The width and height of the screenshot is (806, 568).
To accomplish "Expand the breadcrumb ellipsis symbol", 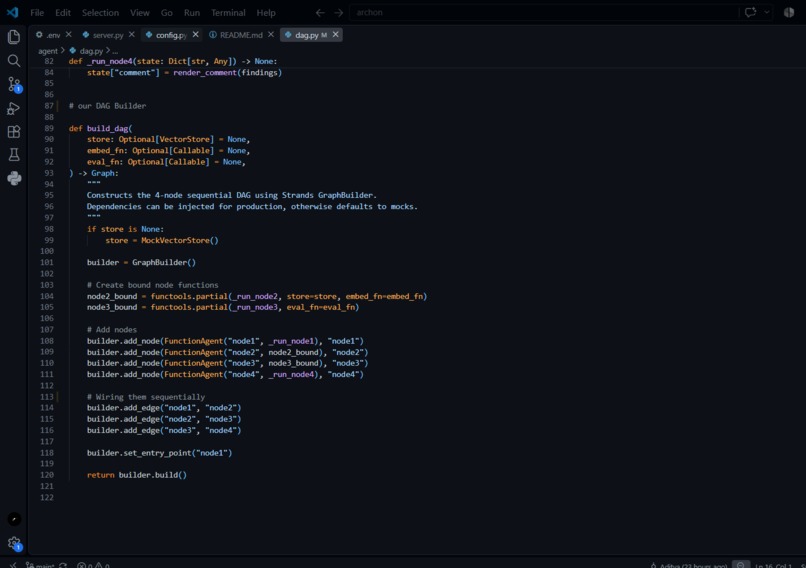I will click(115, 51).
